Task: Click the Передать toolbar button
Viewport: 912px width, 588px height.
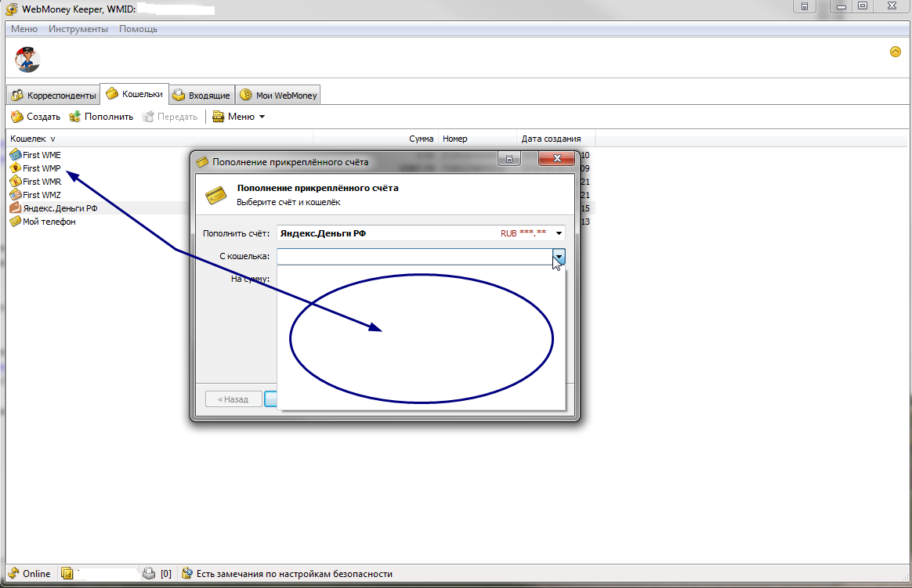Action: [x=170, y=117]
